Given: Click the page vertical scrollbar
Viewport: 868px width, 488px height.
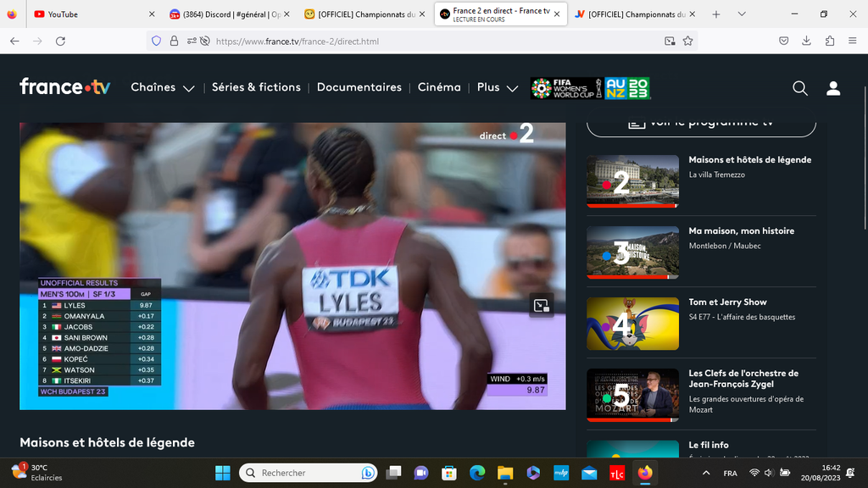Looking at the screenshot, I should [865, 158].
